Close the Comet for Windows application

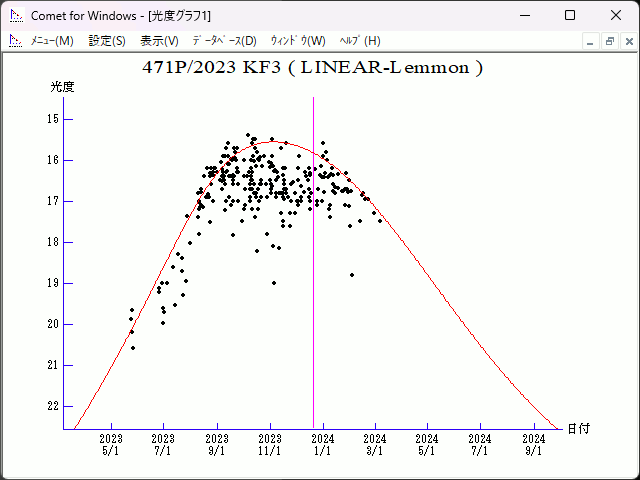point(616,15)
